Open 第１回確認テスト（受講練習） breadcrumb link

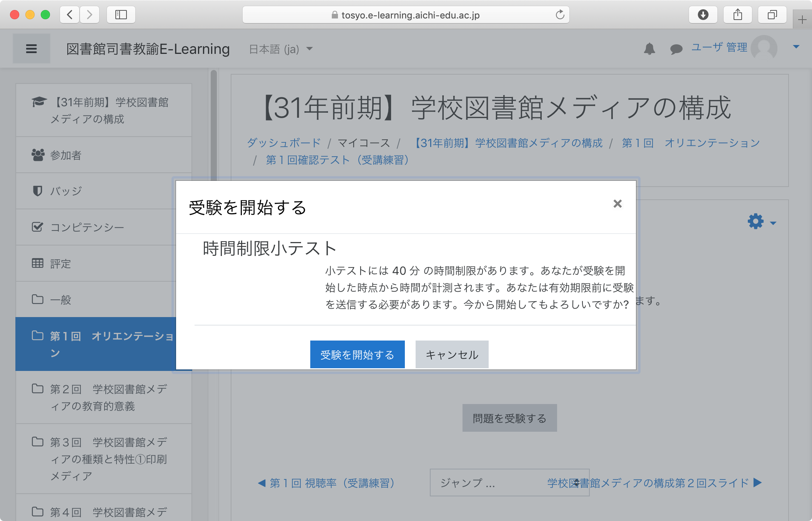(340, 160)
